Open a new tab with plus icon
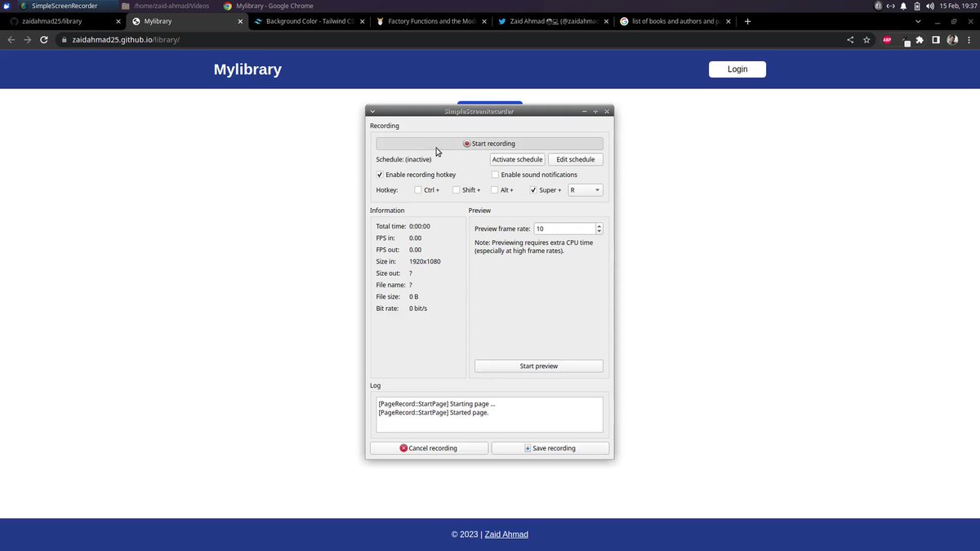The width and height of the screenshot is (980, 551). tap(747, 21)
